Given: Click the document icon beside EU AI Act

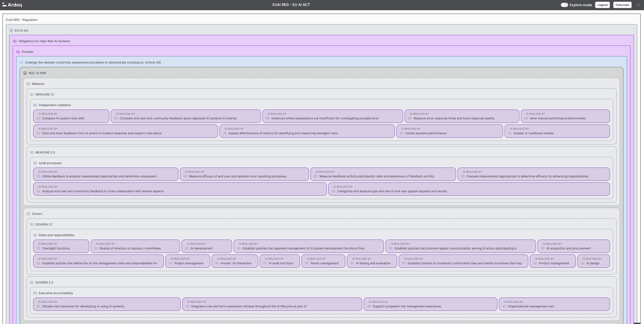Looking at the screenshot, I should (11, 30).
